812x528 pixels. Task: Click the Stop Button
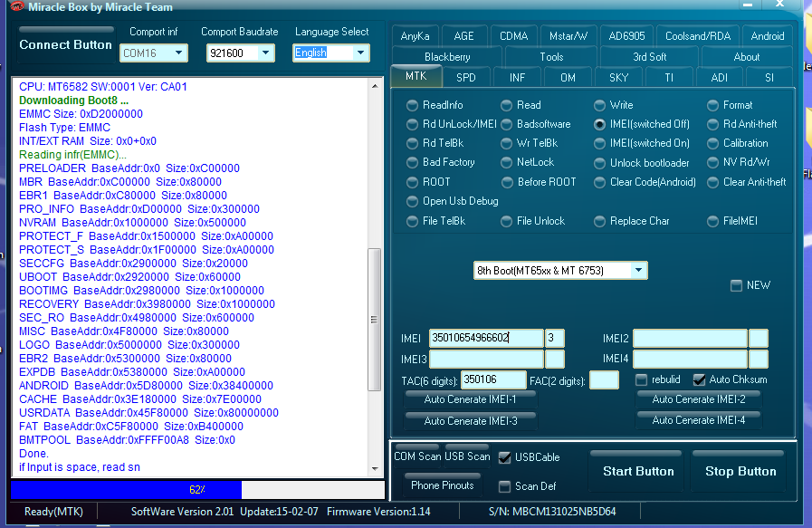[x=740, y=471]
